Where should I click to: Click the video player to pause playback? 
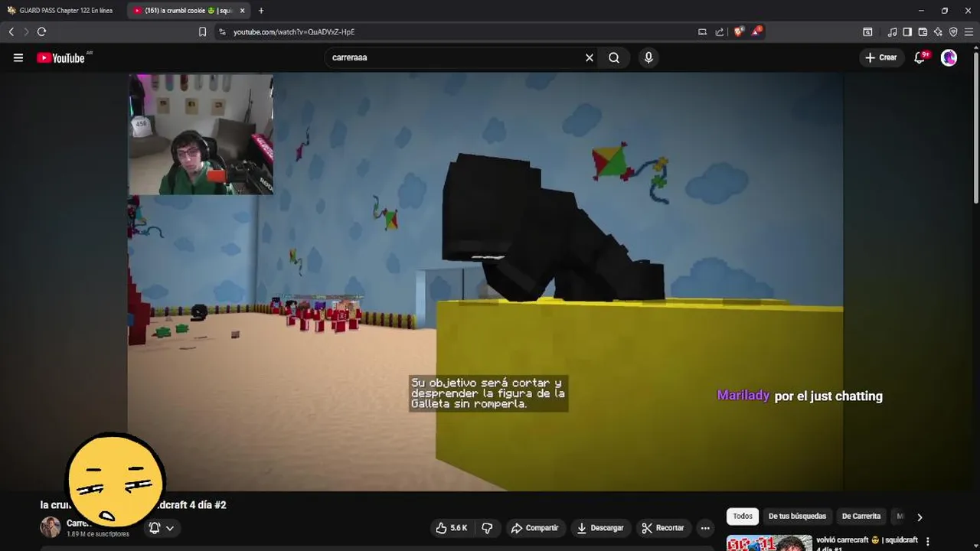tap(485, 282)
